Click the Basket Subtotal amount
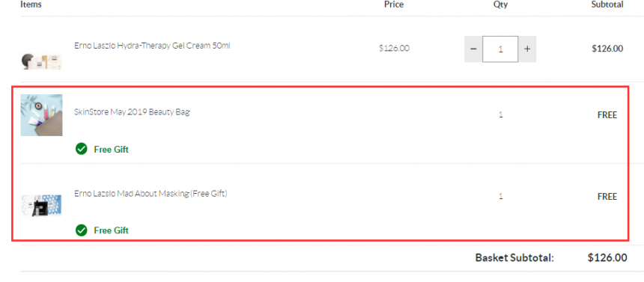 607,257
